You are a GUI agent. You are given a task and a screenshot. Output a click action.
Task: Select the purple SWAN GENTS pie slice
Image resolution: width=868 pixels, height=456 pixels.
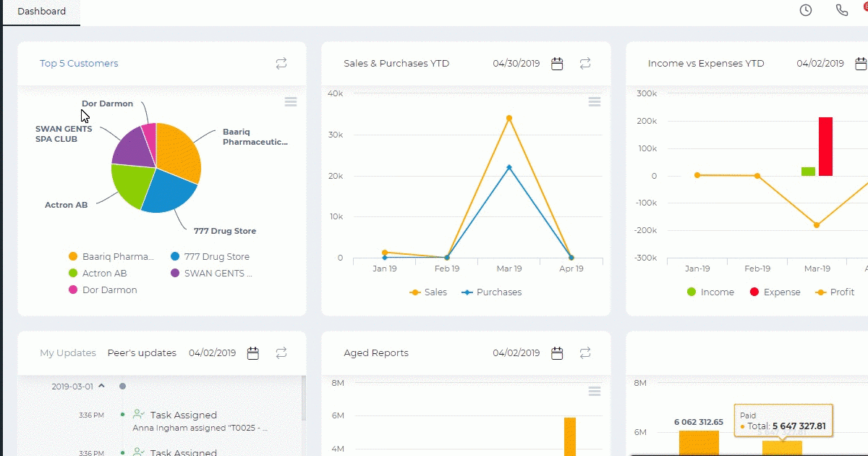[132, 147]
